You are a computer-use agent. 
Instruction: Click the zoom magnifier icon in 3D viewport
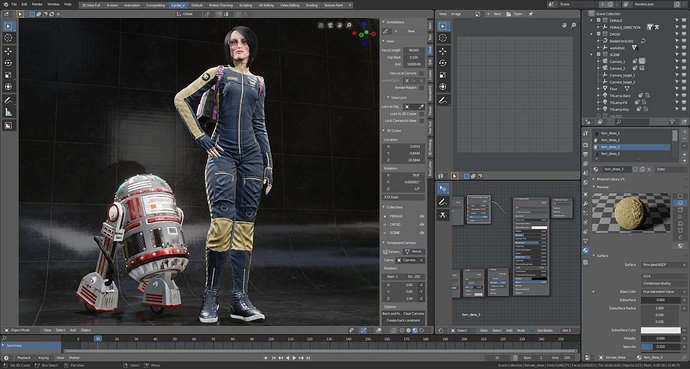349,26
